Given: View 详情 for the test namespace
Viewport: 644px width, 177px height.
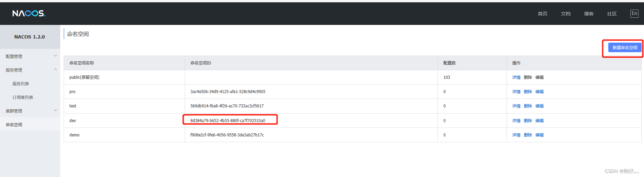Looking at the screenshot, I should point(516,106).
